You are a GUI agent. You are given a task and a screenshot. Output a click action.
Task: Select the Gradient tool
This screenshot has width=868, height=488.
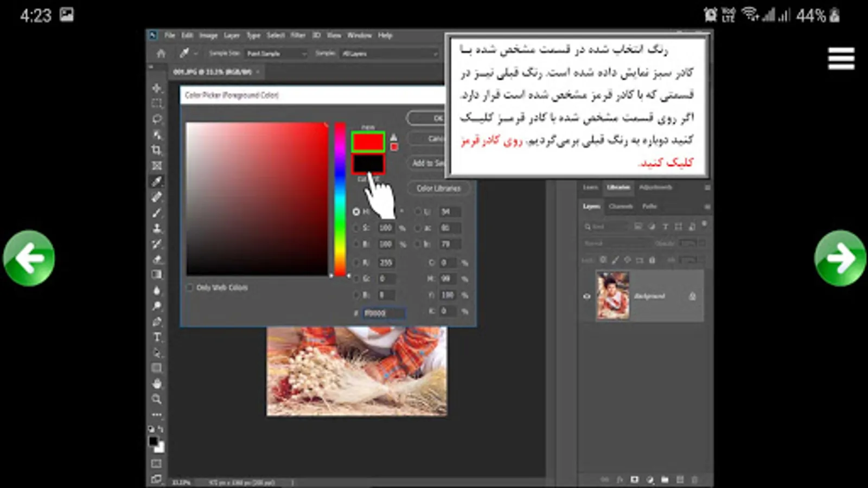tap(157, 274)
